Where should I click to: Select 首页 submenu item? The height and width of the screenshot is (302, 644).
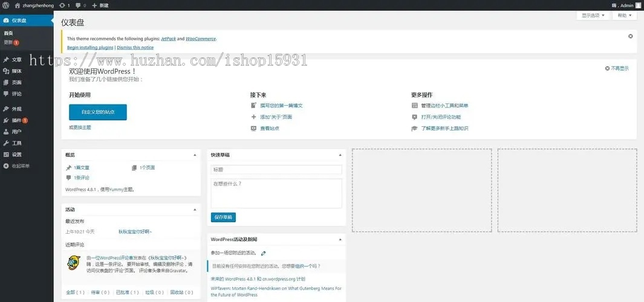coord(8,33)
